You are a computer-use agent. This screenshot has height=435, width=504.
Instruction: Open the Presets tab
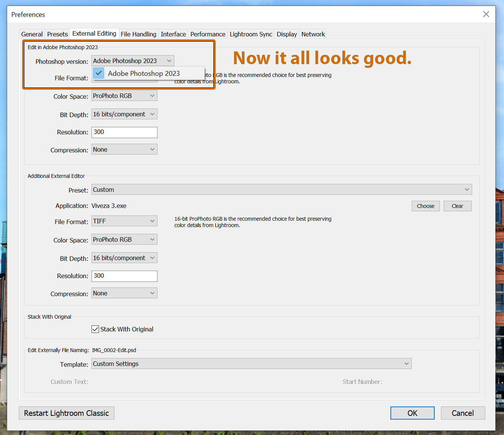tap(57, 34)
